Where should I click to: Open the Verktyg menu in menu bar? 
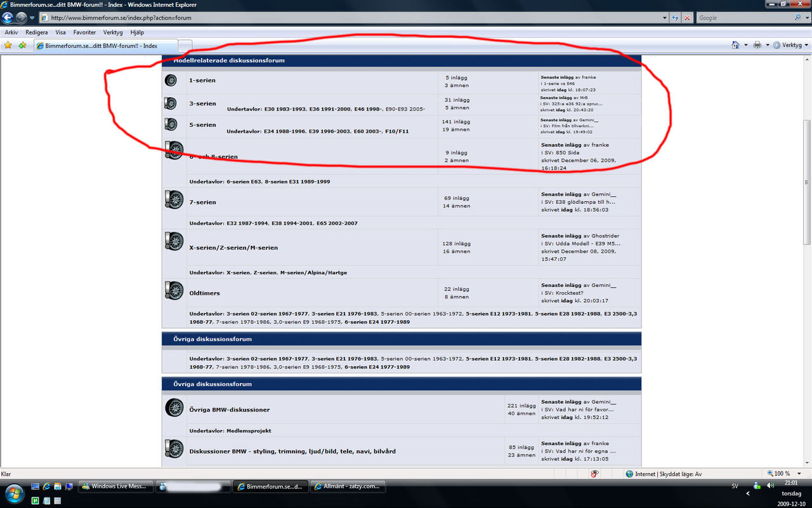[113, 32]
